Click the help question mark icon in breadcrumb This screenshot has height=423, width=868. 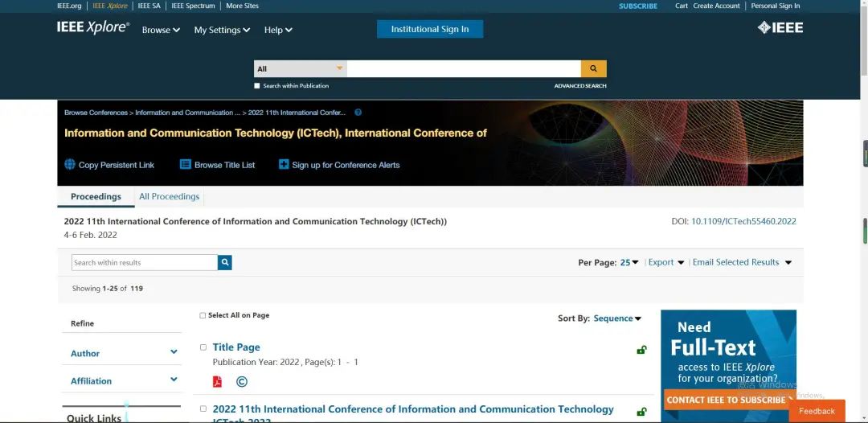click(358, 113)
